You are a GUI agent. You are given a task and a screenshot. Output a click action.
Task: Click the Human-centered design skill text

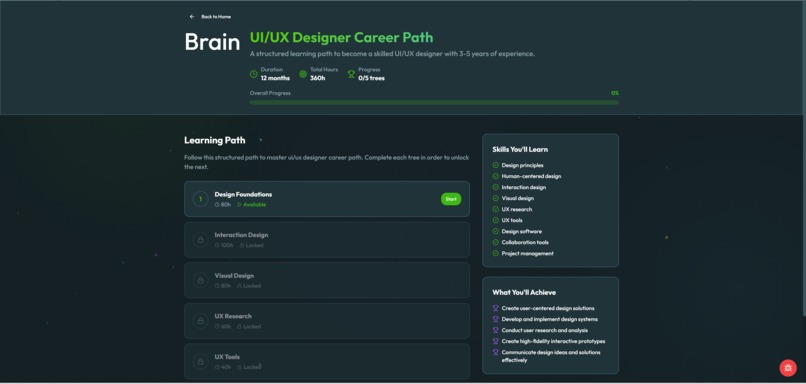coord(532,176)
